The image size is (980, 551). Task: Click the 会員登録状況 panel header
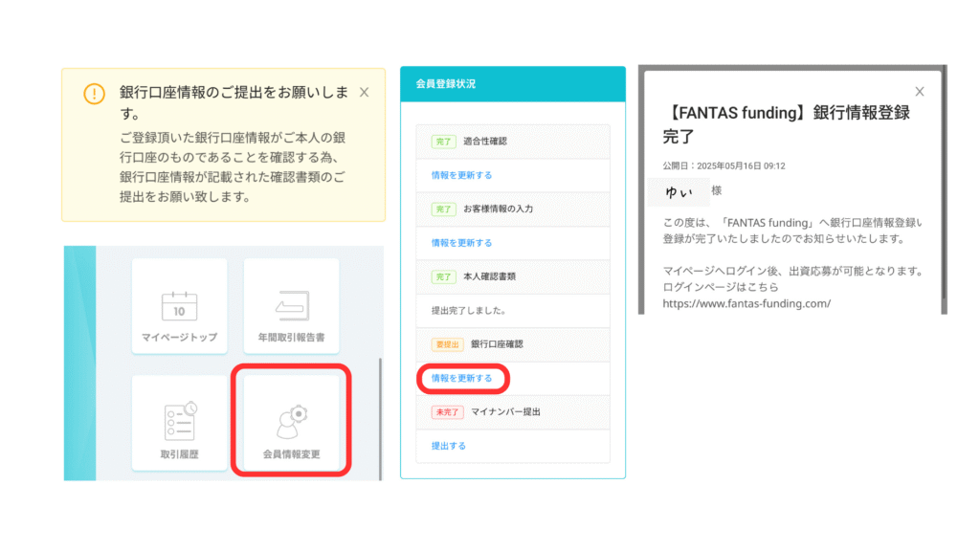pos(513,84)
